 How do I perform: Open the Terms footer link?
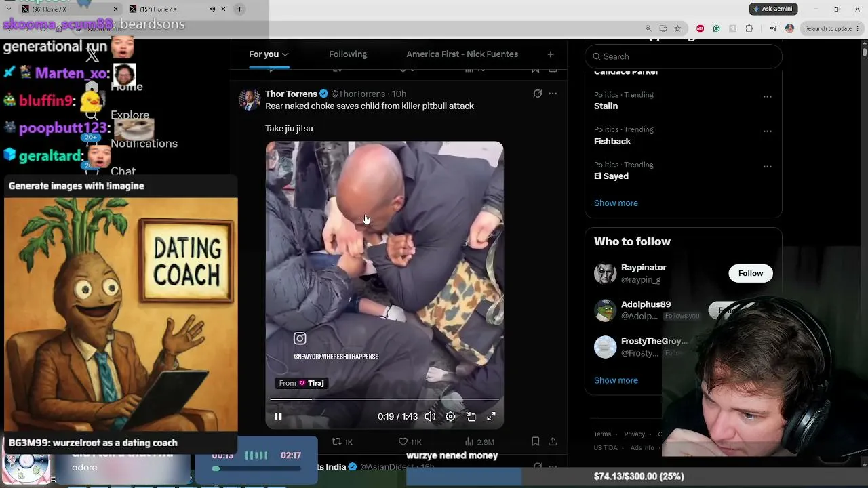click(602, 434)
